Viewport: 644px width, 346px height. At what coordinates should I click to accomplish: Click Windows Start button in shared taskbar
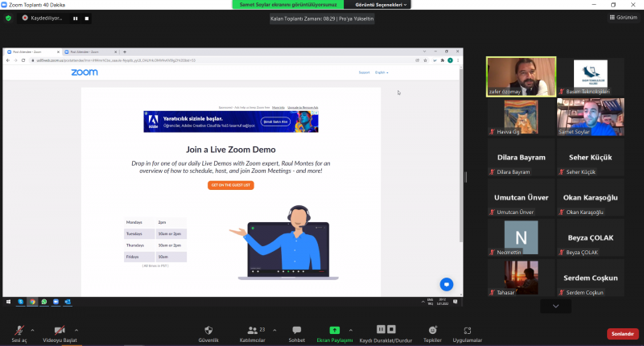(8, 302)
